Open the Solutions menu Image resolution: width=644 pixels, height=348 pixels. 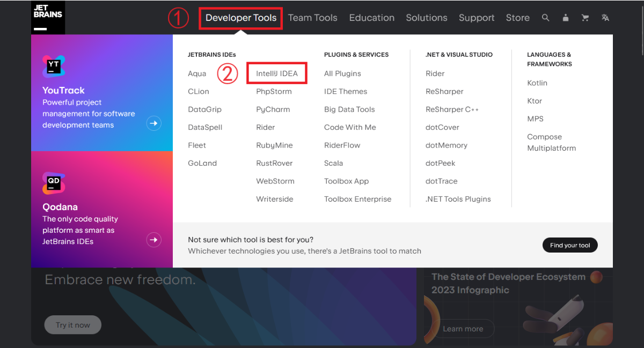click(x=426, y=18)
